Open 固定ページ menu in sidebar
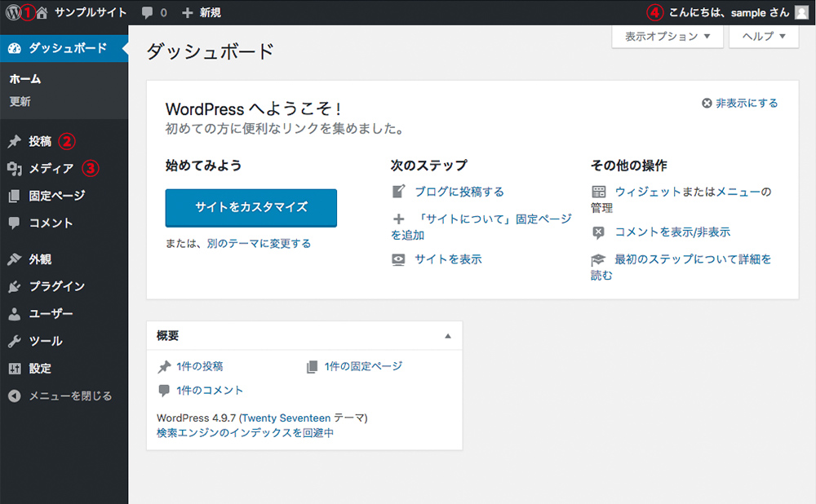Screen dimensions: 816x504 (x=56, y=196)
